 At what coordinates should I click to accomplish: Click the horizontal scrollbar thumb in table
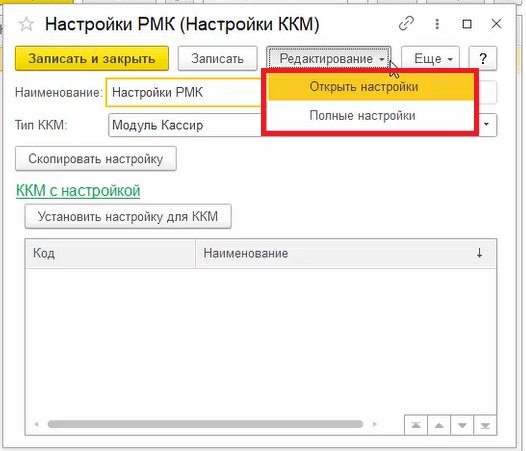pyautogui.click(x=205, y=424)
